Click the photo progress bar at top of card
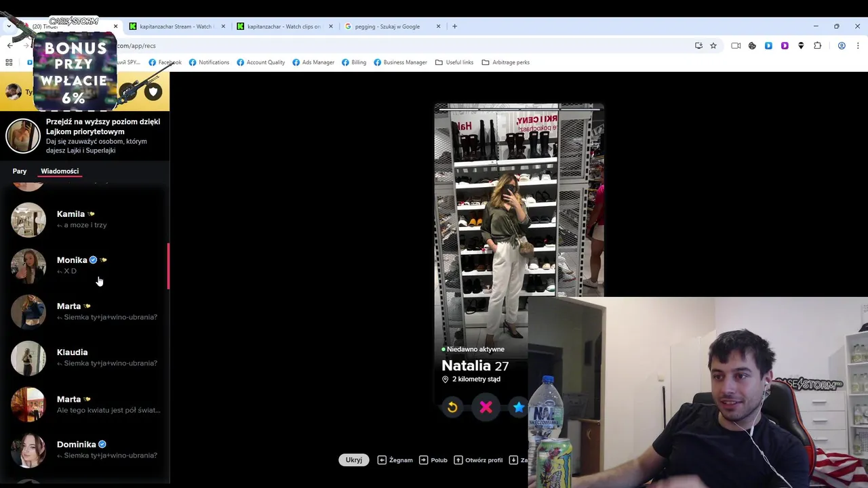 519,108
